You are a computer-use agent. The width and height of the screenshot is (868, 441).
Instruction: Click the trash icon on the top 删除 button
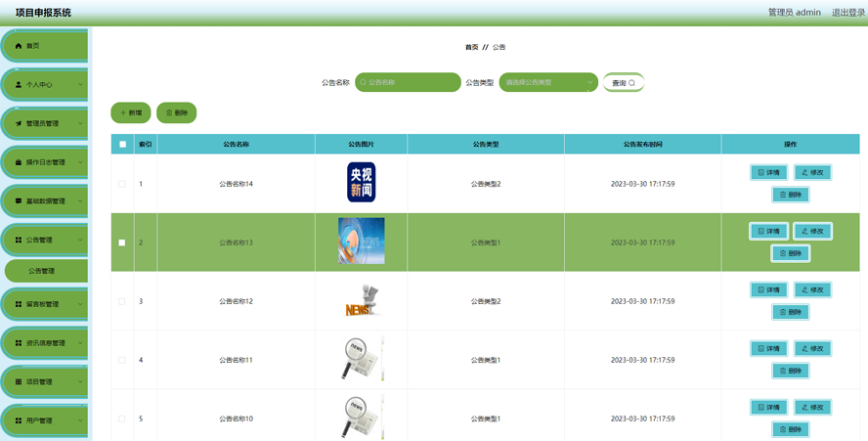pyautogui.click(x=169, y=112)
